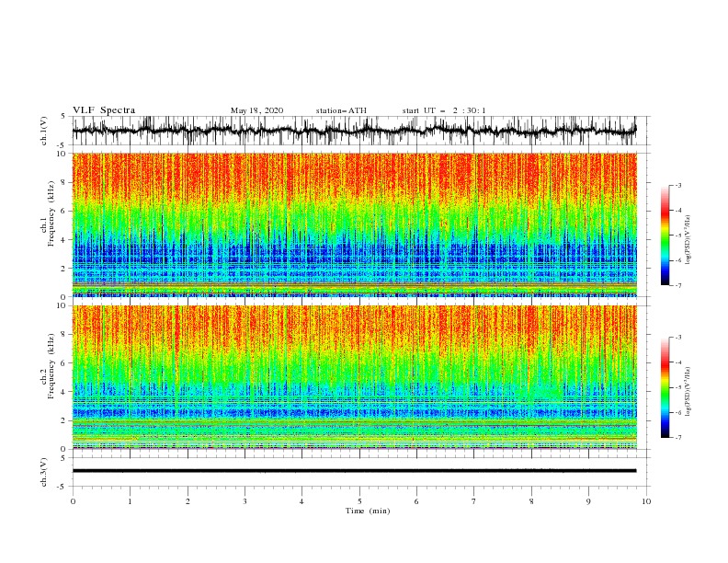Click the ch.1 frequency axis tick 6
This screenshot has height=563, width=728.
[x=64, y=211]
